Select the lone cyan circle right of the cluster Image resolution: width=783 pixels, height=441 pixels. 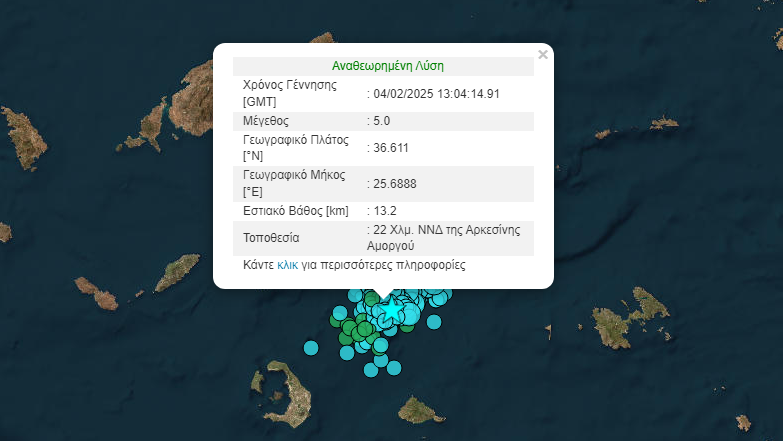coord(433,322)
